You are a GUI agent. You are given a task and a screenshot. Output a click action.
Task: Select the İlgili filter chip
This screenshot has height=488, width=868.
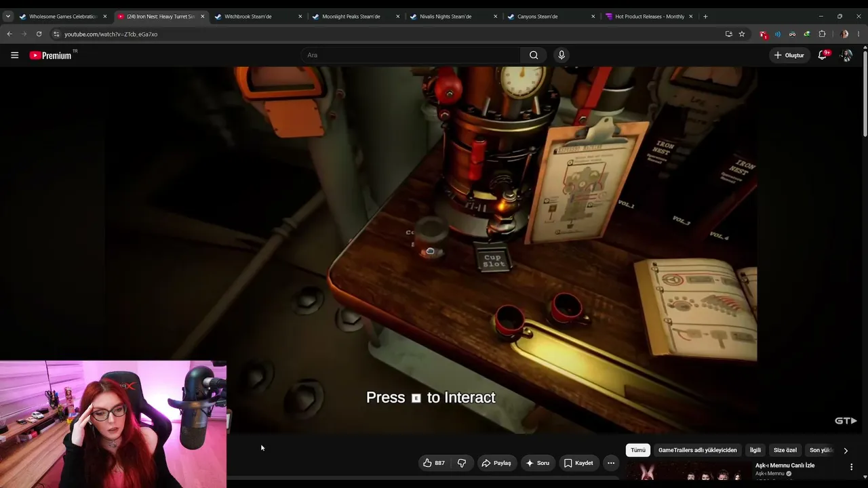coord(755,450)
